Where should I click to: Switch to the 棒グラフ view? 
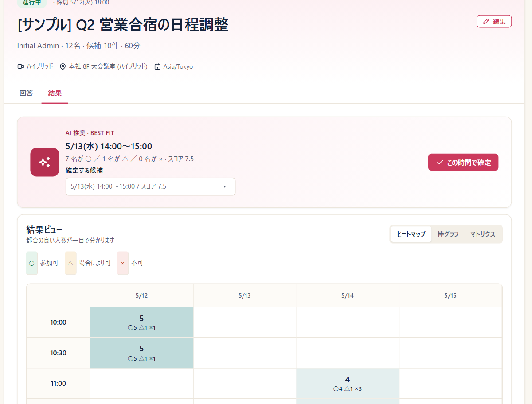tap(448, 234)
